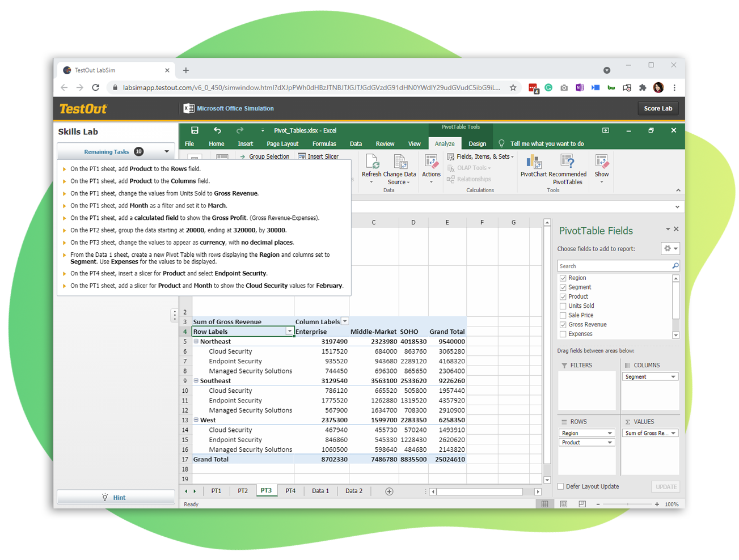Image resolution: width=739 pixels, height=560 pixels.
Task: Open Region dropdown in Rows area
Action: pyautogui.click(x=610, y=433)
